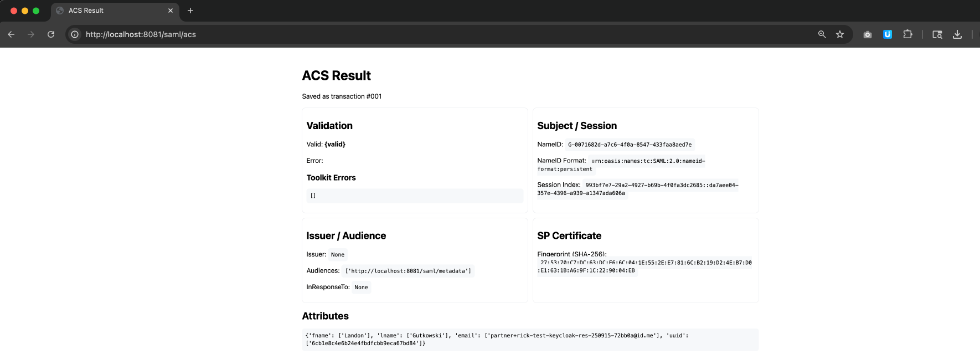
Task: Click the ACS Result heading
Action: pyautogui.click(x=336, y=75)
